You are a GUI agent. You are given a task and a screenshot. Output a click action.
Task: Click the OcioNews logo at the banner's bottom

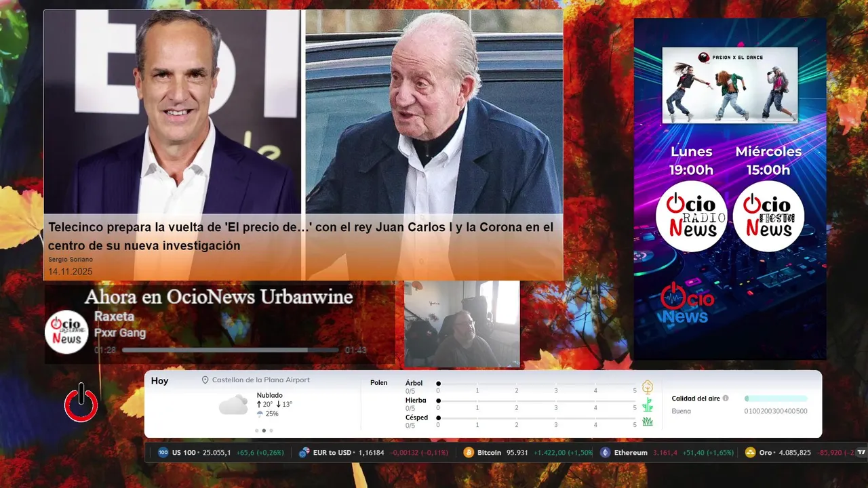686,303
